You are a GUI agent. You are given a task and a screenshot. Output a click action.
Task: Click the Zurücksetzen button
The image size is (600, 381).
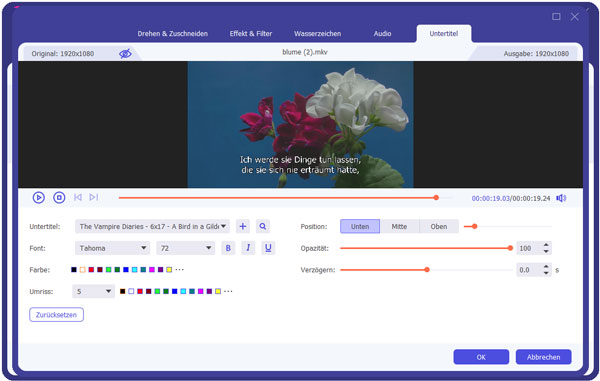[56, 315]
